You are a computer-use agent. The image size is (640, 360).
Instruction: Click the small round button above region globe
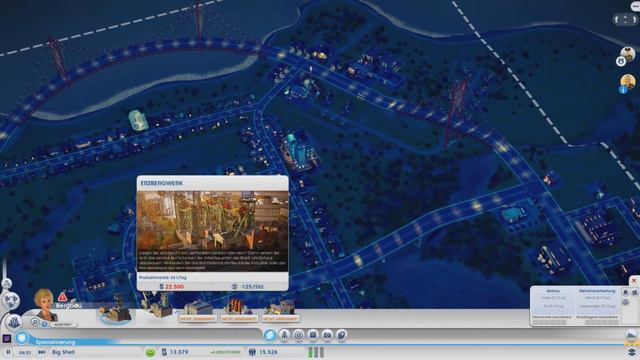click(x=6, y=283)
